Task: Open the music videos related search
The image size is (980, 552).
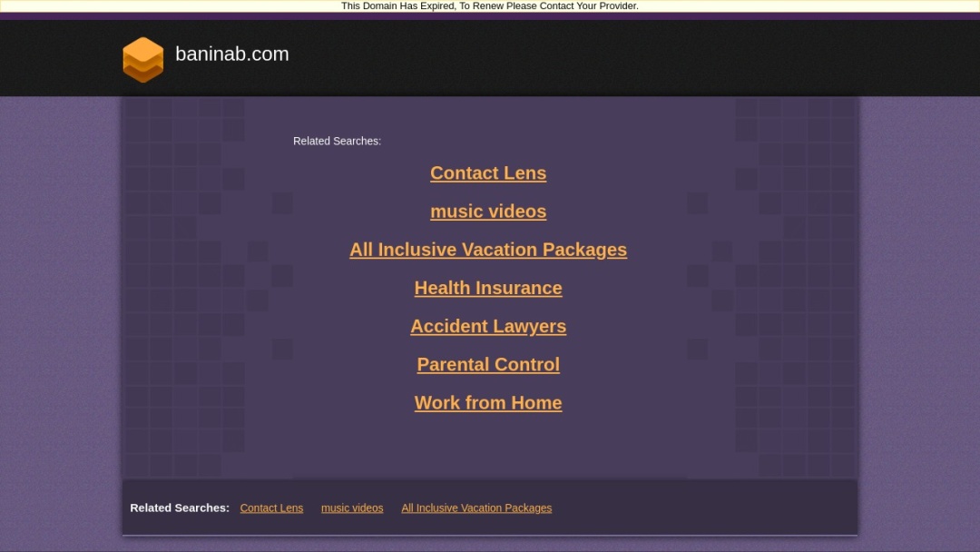Action: (x=488, y=212)
